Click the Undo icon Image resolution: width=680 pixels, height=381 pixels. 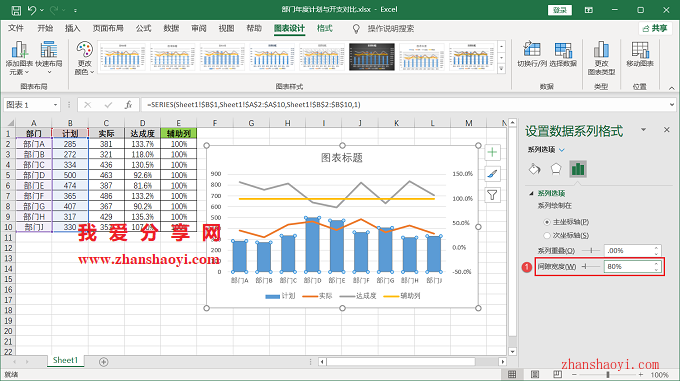(32, 10)
